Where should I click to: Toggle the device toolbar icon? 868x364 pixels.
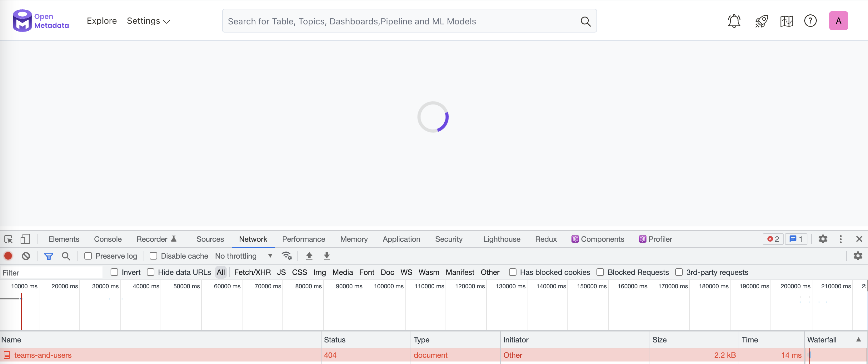click(25, 239)
